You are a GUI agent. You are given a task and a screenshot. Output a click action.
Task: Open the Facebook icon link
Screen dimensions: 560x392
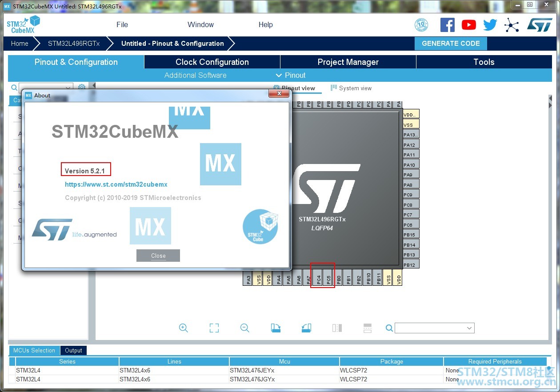click(x=448, y=25)
